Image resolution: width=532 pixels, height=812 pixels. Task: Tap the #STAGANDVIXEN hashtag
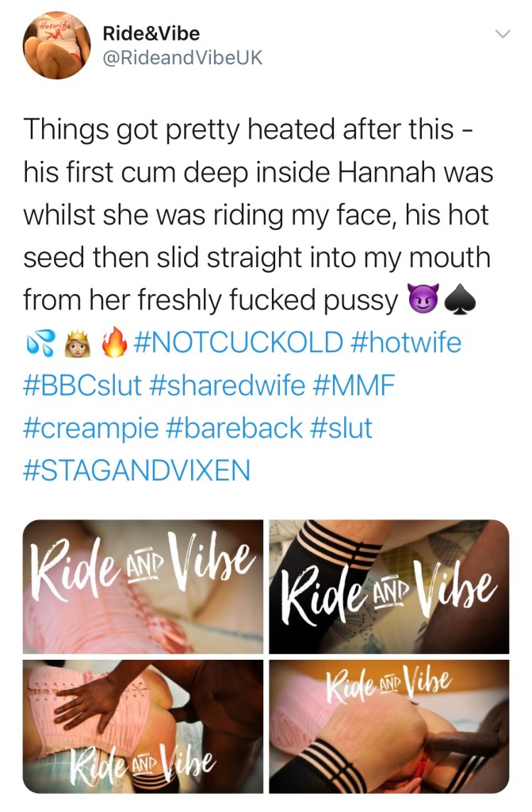136,470
